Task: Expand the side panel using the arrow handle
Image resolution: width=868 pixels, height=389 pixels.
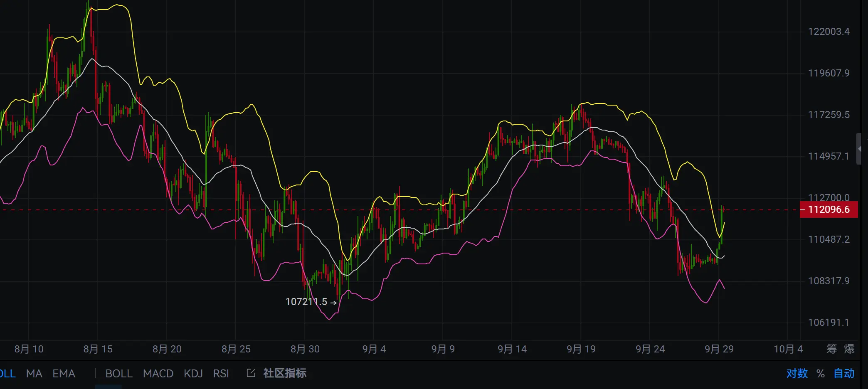Action: point(859,149)
